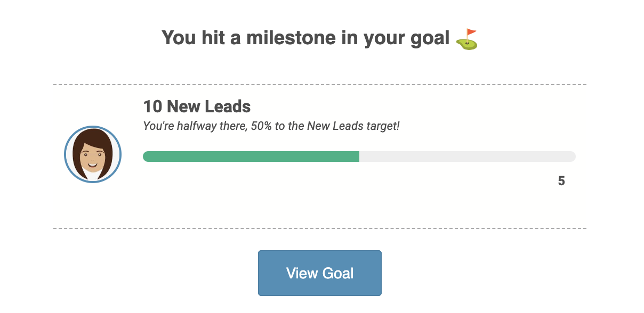Click the upper dashed divider line
This screenshot has height=313, width=644.
coord(320,85)
